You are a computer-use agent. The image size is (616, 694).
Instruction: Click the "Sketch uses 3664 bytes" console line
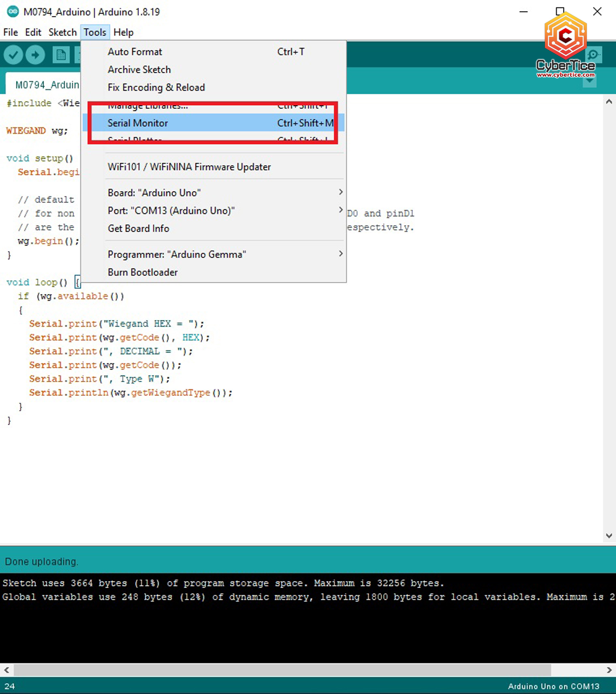pyautogui.click(x=223, y=583)
